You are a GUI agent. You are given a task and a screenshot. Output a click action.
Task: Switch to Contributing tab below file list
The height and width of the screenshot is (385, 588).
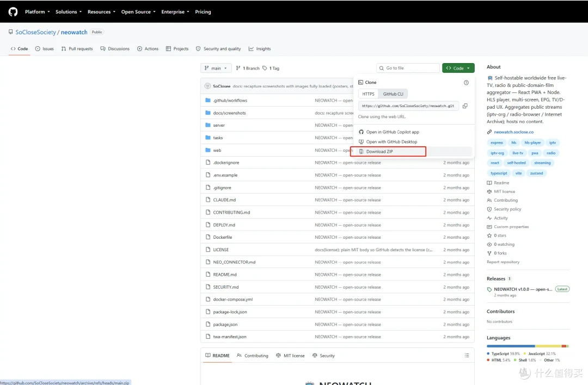[253, 356]
